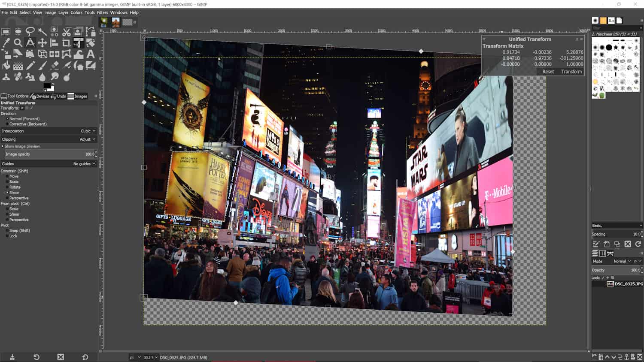Select the Paths tool
Image resolution: width=644 pixels, height=362 pixels.
click(90, 31)
